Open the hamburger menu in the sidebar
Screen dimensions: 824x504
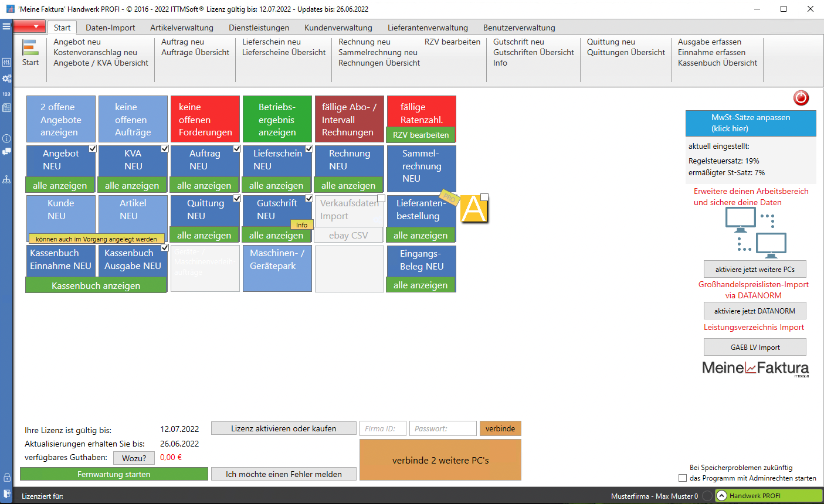click(6, 26)
